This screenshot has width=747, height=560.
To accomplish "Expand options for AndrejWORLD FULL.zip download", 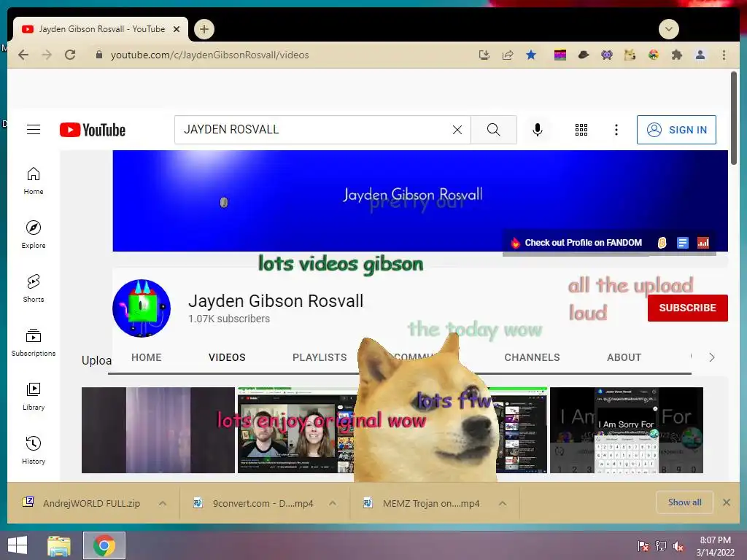I will pyautogui.click(x=163, y=503).
